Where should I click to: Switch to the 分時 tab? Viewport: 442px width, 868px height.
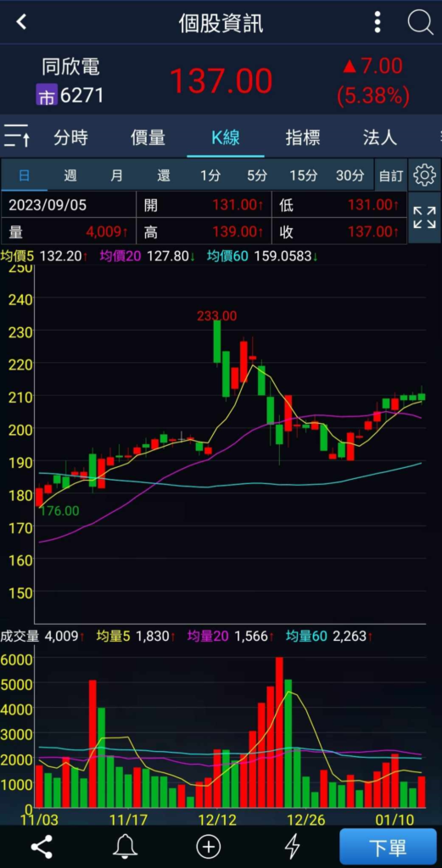[x=71, y=137]
